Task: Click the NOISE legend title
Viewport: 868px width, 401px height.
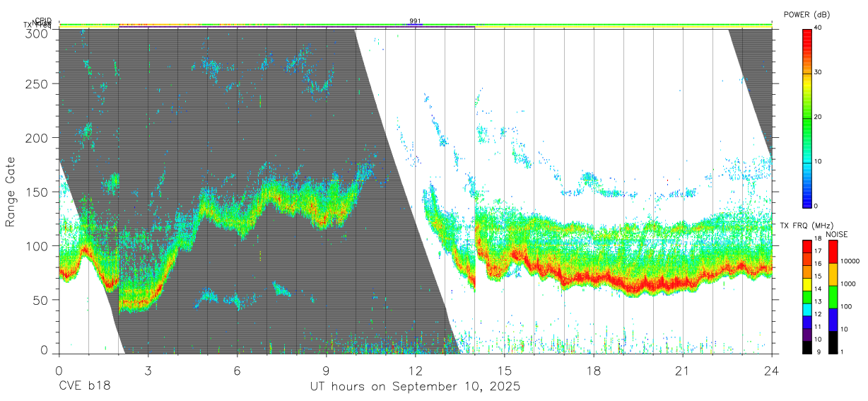Action: point(838,235)
